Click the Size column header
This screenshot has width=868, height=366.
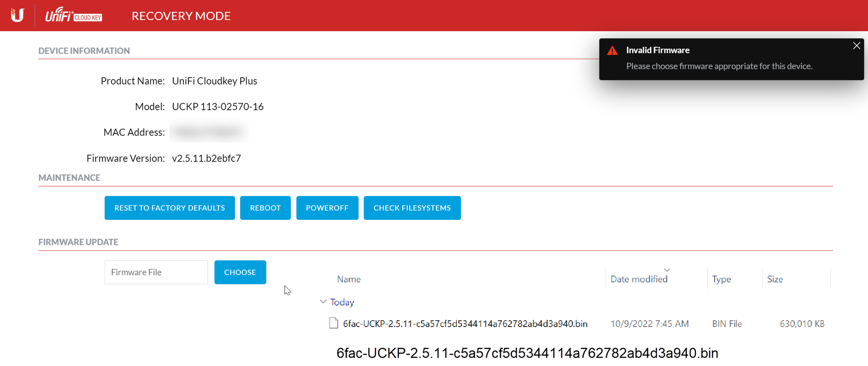775,279
